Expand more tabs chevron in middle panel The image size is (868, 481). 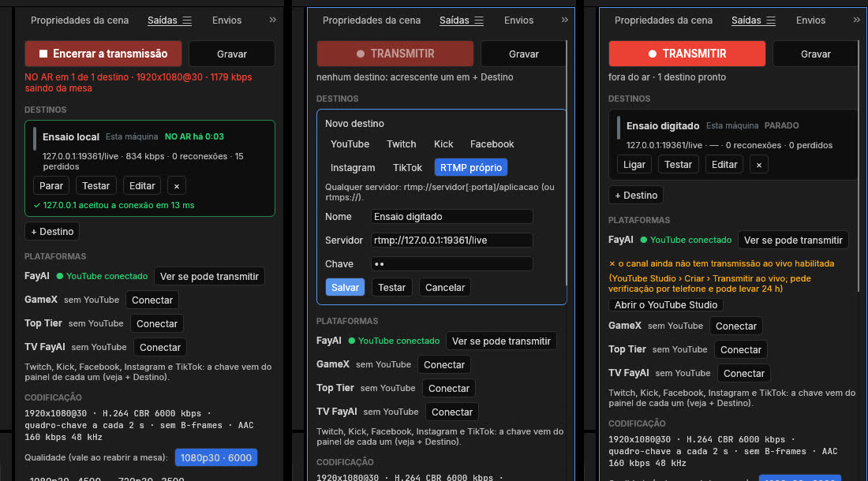click(x=564, y=20)
